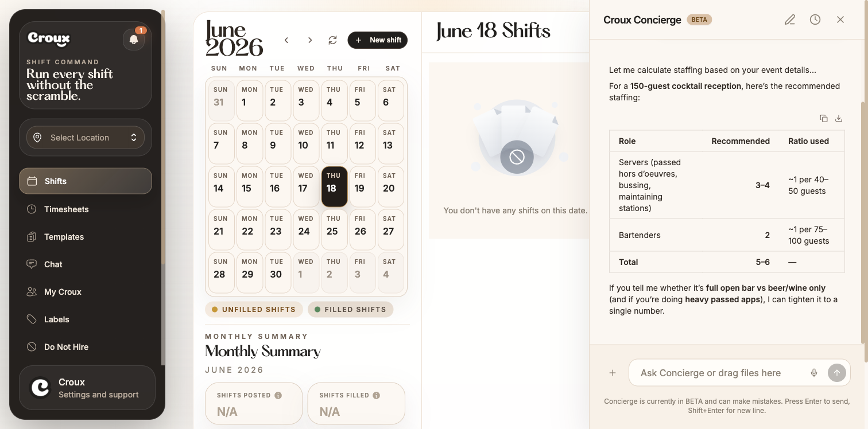This screenshot has height=429, width=868.
Task: Toggle the Filled Shifts filter
Action: click(350, 309)
